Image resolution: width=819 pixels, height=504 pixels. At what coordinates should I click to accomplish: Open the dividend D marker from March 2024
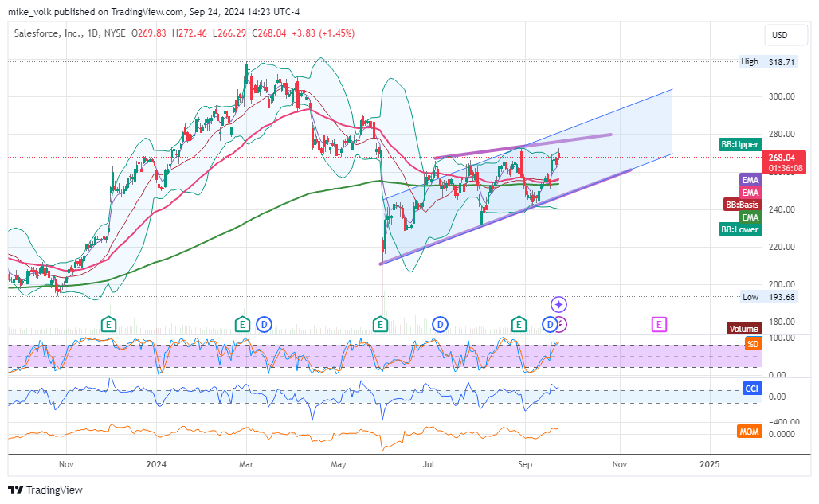pos(264,325)
